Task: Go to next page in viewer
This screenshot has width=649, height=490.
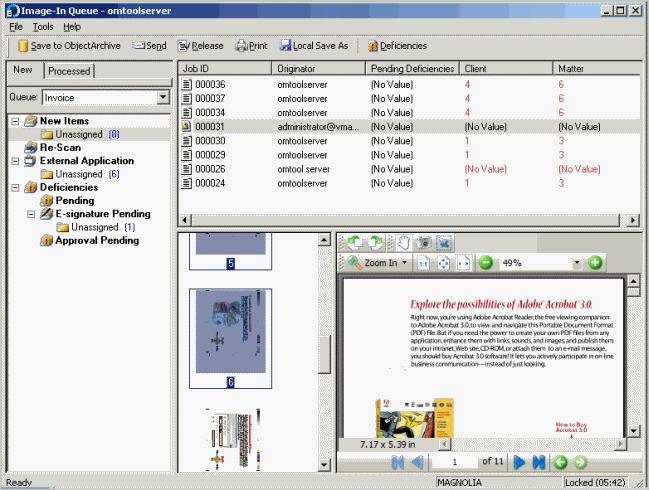Action: tap(519, 462)
